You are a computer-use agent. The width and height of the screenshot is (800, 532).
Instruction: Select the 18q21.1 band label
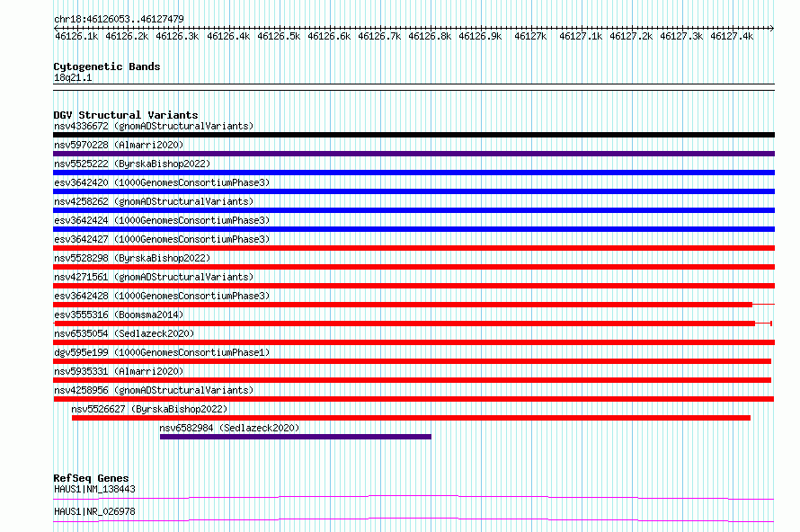[x=73, y=77]
